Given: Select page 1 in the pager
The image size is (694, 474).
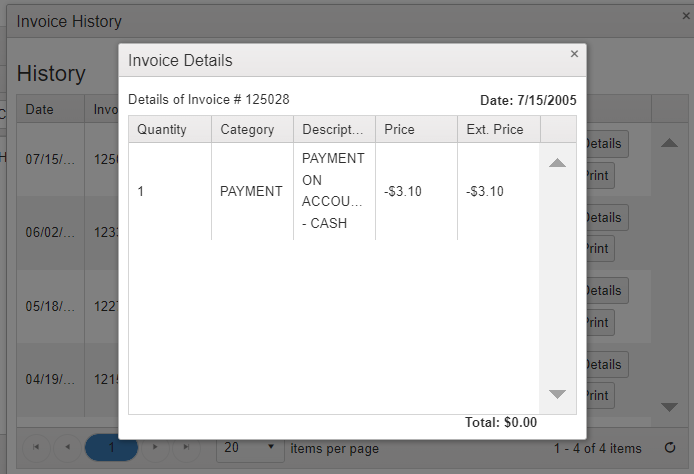Looking at the screenshot, I should [111, 448].
